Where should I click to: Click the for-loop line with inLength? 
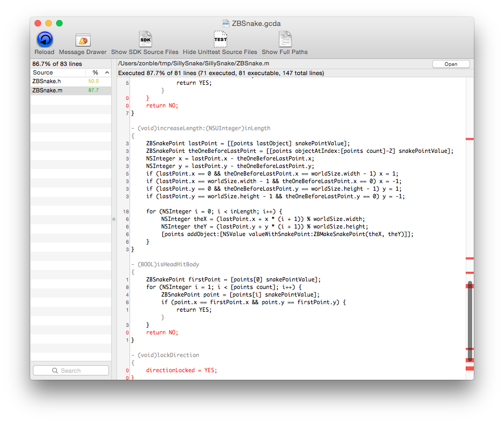click(x=214, y=211)
